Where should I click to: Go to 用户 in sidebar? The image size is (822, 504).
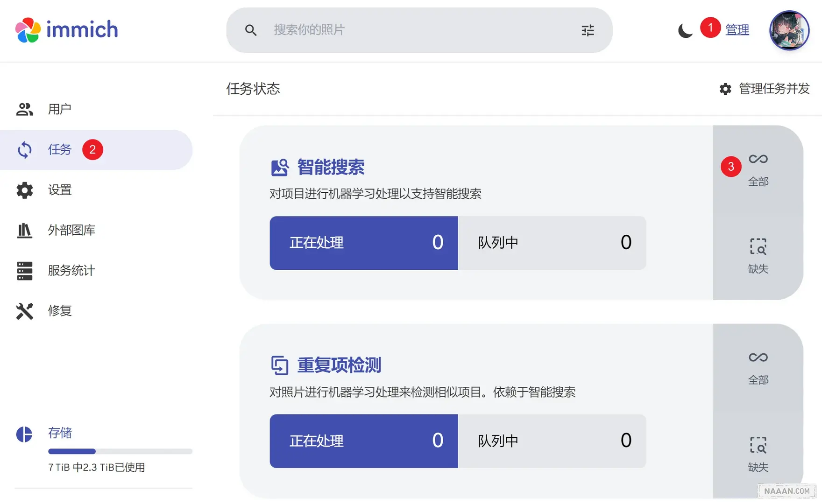point(59,109)
